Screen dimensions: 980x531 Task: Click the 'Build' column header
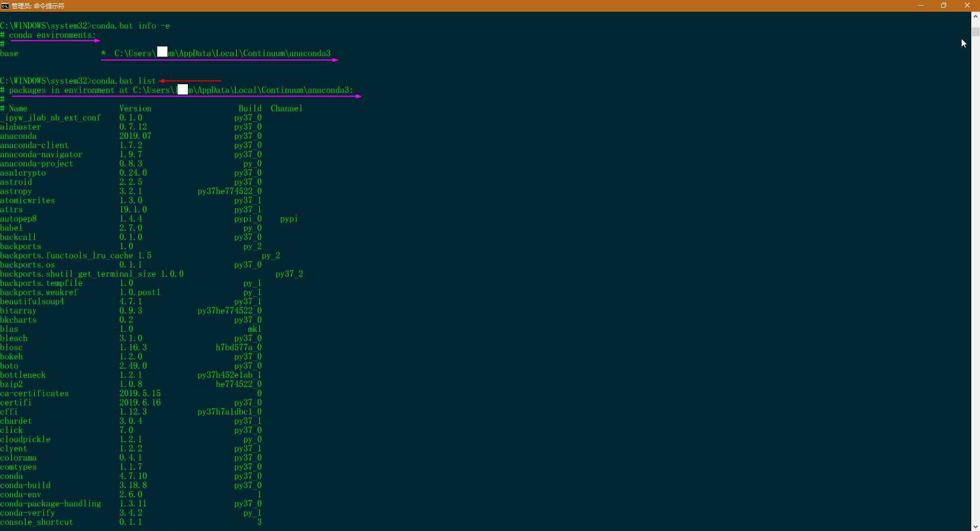pos(250,108)
